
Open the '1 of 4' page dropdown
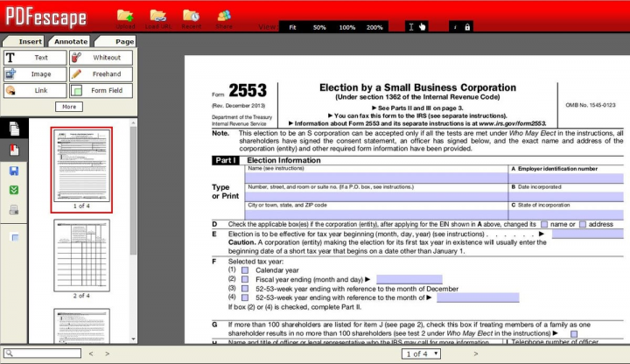(x=421, y=353)
